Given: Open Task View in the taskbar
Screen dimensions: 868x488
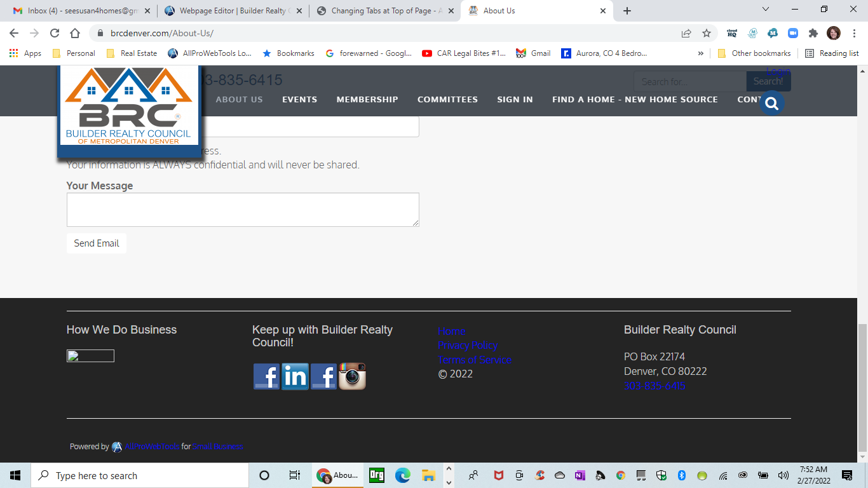Looking at the screenshot, I should [x=294, y=475].
